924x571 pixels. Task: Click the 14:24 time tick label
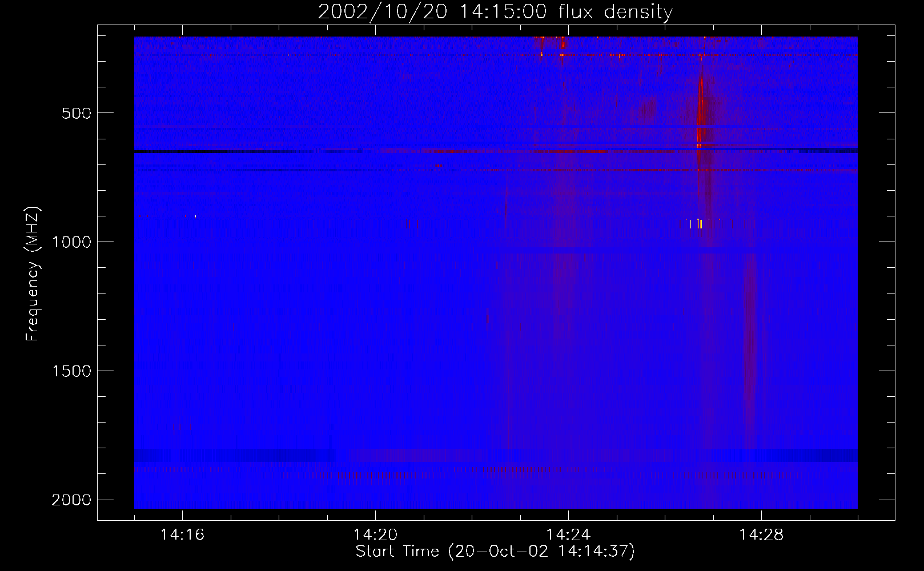(x=568, y=535)
